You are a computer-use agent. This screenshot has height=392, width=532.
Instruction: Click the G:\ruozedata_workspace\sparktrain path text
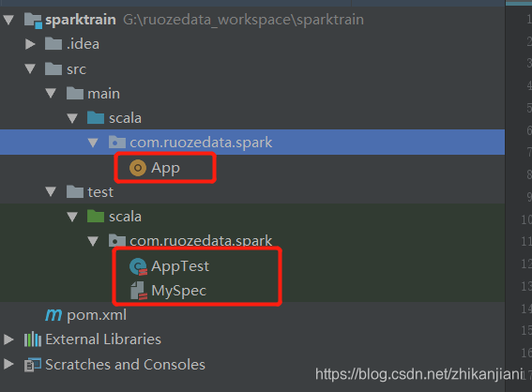[243, 20]
